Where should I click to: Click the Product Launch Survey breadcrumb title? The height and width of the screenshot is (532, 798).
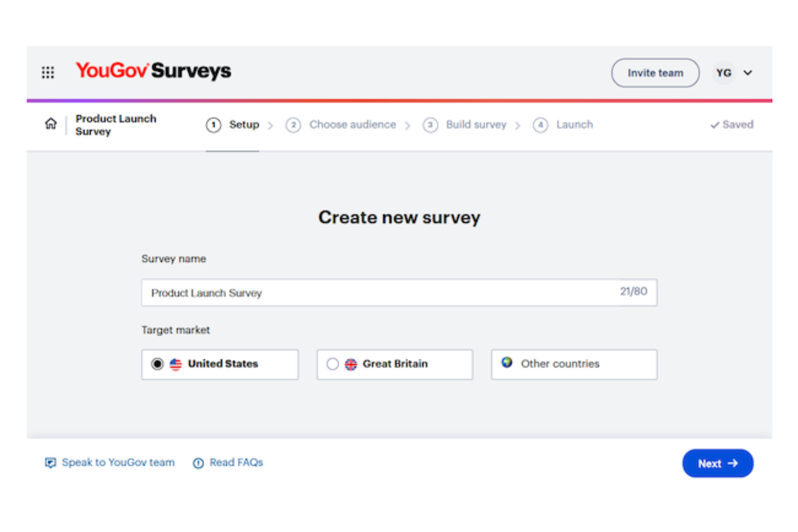pyautogui.click(x=116, y=125)
